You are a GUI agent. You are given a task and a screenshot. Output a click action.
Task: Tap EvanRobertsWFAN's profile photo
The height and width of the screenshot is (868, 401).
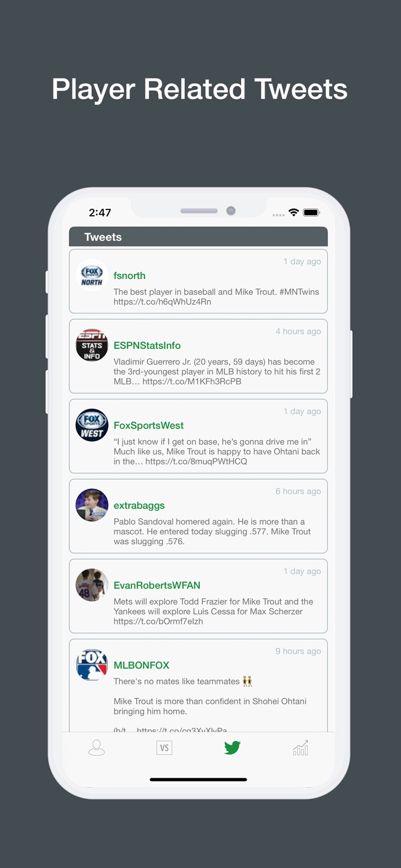pos(92,585)
